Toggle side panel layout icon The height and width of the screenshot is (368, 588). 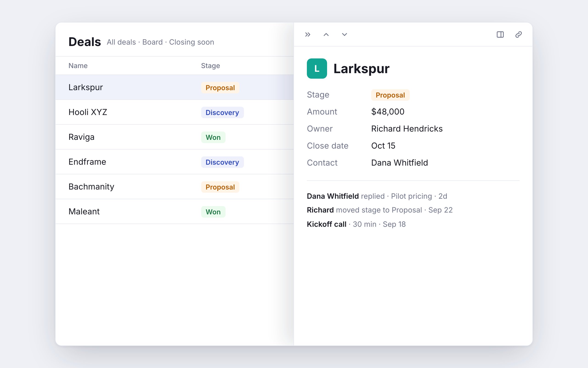[x=500, y=34]
